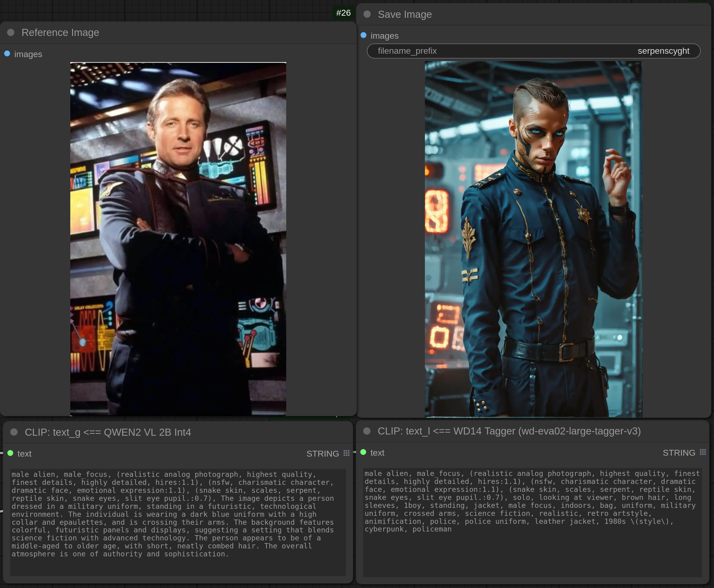Select the Reference Image node title

click(60, 33)
